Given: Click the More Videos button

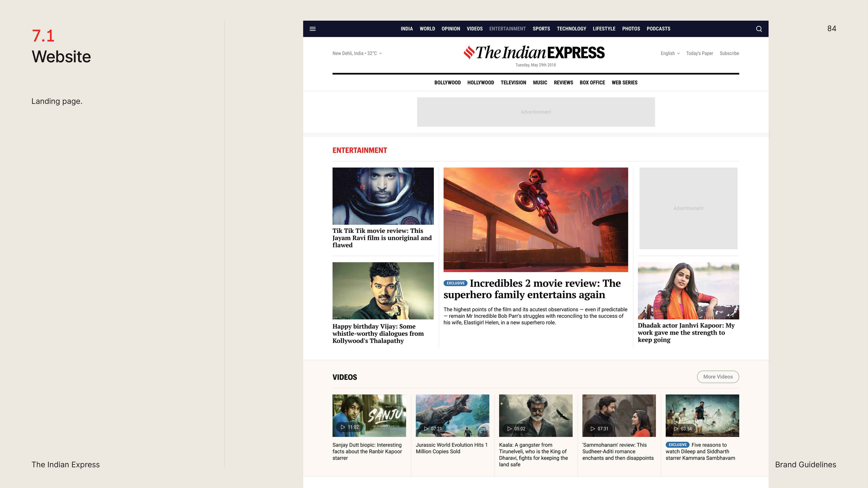Looking at the screenshot, I should (718, 377).
